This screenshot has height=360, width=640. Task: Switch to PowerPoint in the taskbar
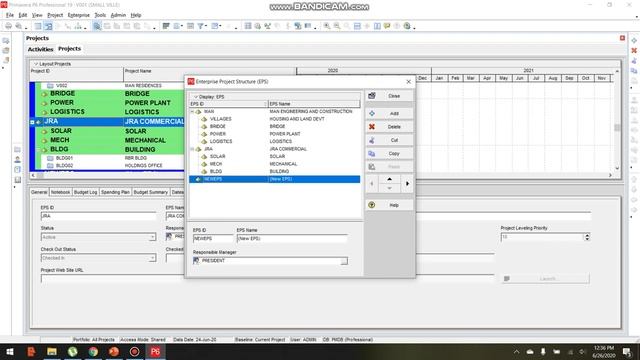click(114, 351)
